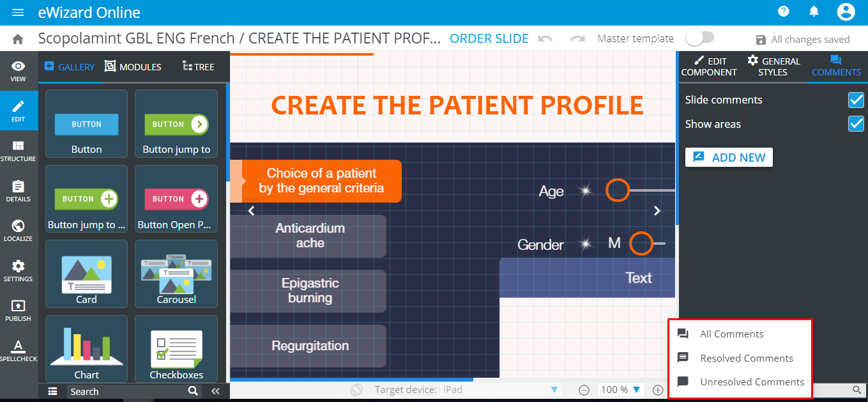Uncheck the Show areas checkbox
This screenshot has width=868, height=402.
click(x=856, y=124)
